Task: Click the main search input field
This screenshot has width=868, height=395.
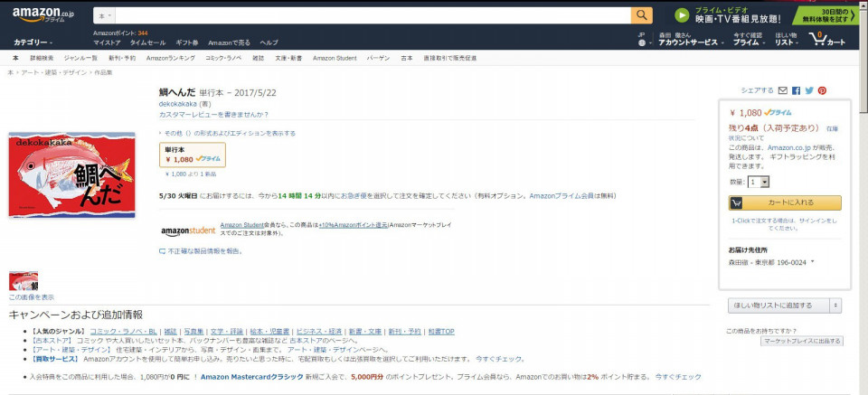Action: tap(373, 15)
